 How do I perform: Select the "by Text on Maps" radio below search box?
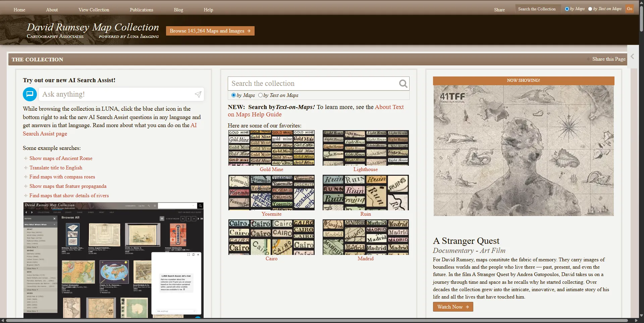(261, 95)
